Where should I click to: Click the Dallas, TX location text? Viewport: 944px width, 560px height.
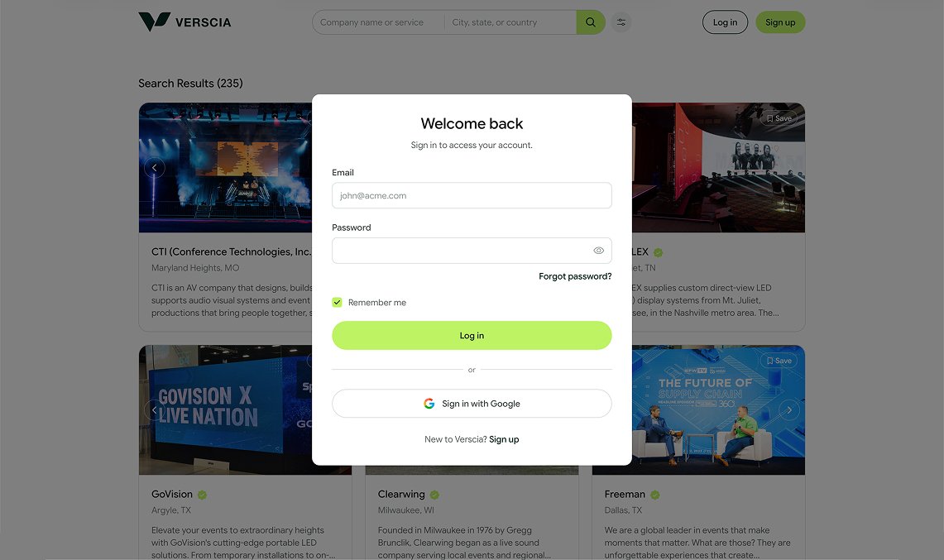pyautogui.click(x=623, y=510)
